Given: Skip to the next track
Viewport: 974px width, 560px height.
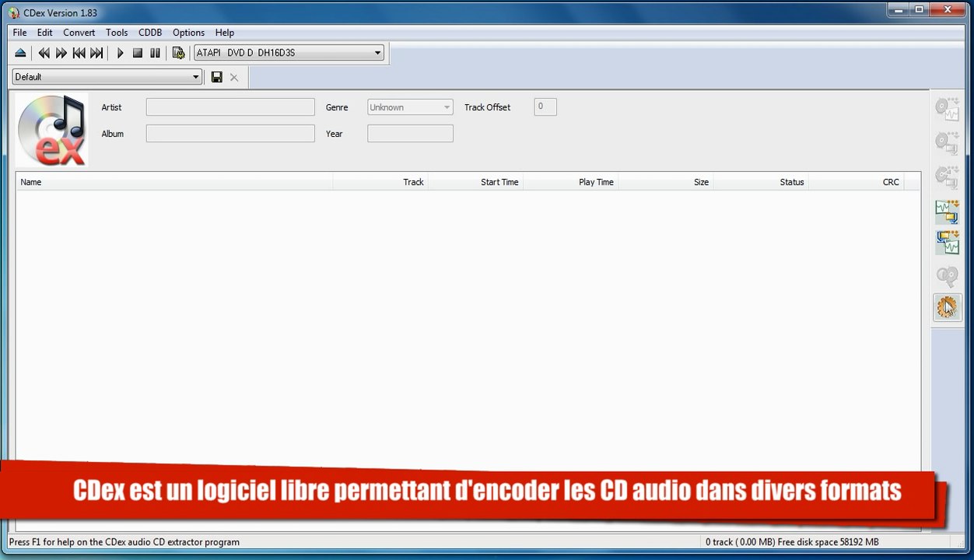Looking at the screenshot, I should [x=96, y=53].
